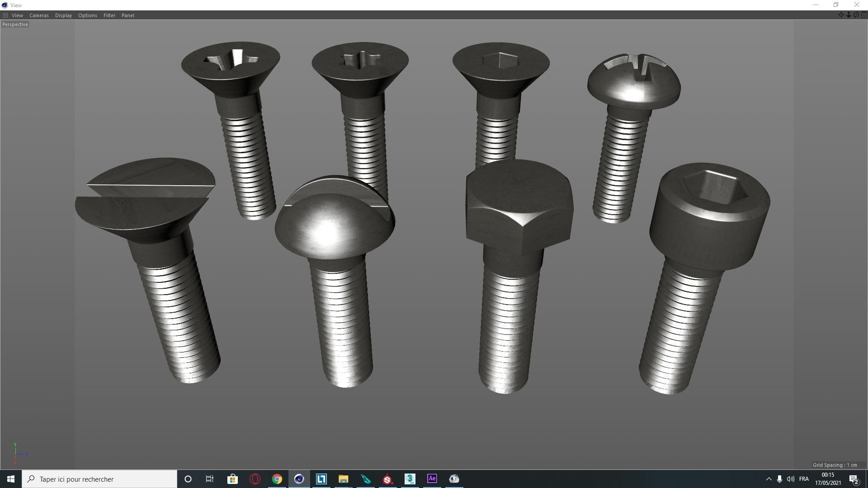Open the Panel menu
Screen dimensions: 868x488
click(x=127, y=15)
